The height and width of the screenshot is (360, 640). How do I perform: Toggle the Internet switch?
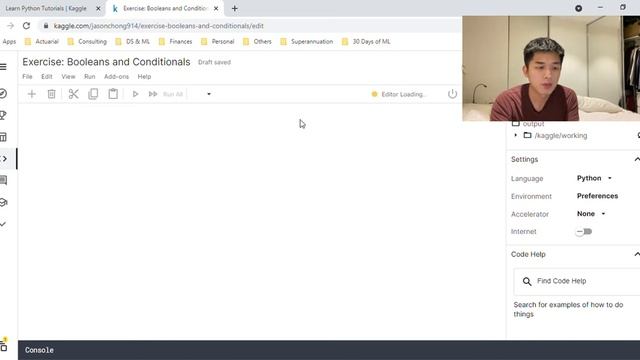[584, 231]
